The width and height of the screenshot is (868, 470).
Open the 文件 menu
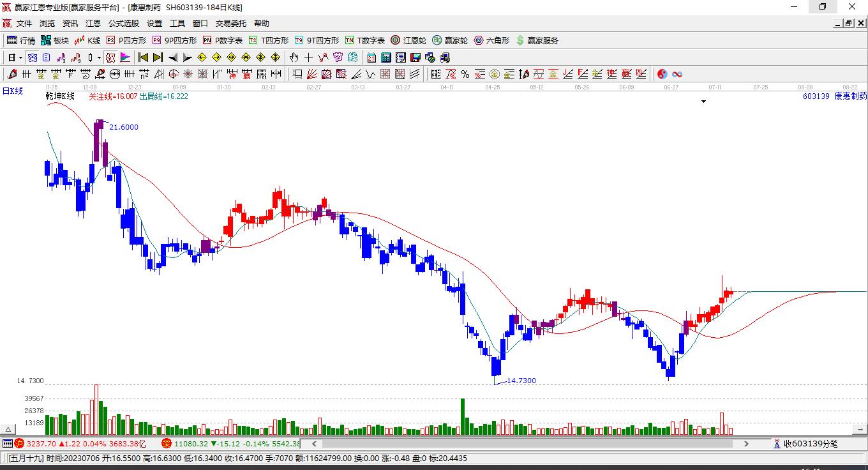[24, 24]
